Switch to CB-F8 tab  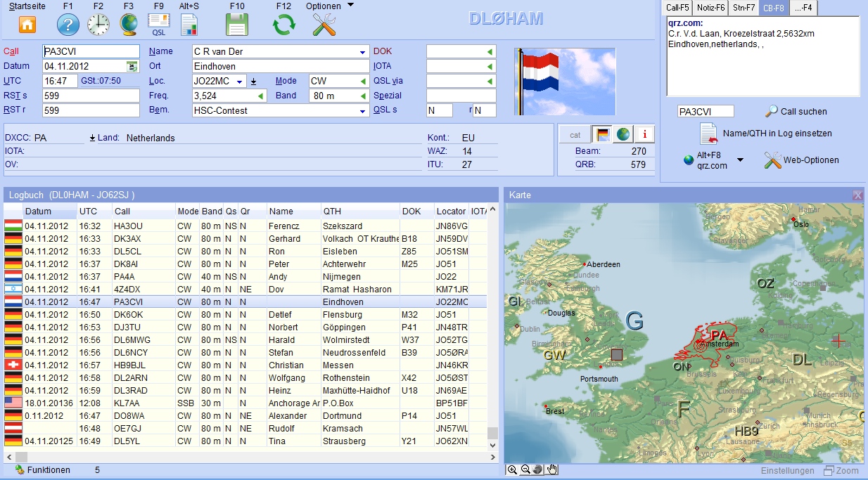[x=774, y=8]
